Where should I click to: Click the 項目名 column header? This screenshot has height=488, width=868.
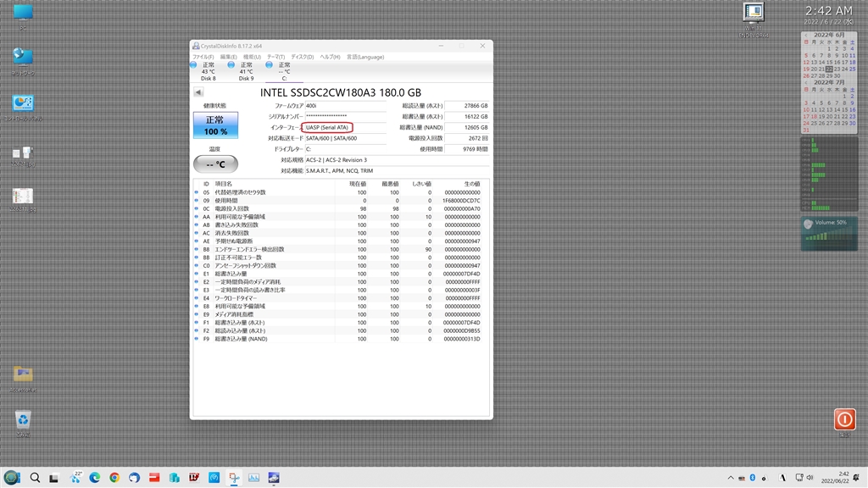pyautogui.click(x=224, y=184)
